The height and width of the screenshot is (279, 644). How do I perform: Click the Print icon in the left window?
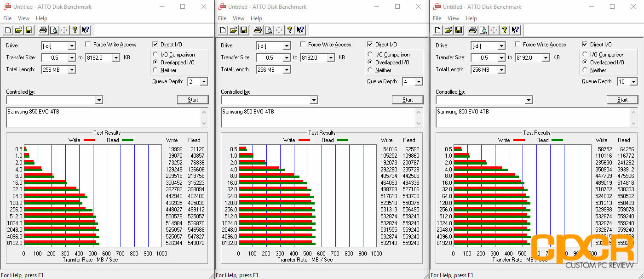(43, 30)
